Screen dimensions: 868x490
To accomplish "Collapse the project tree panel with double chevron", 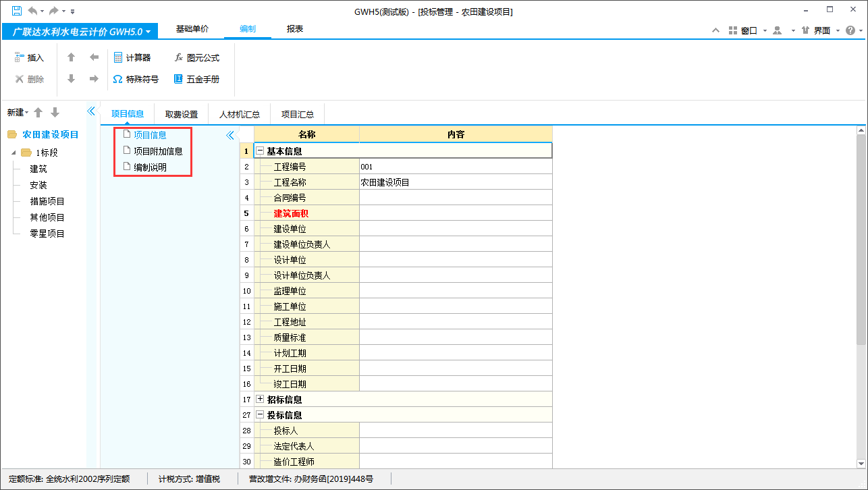I will click(x=92, y=111).
